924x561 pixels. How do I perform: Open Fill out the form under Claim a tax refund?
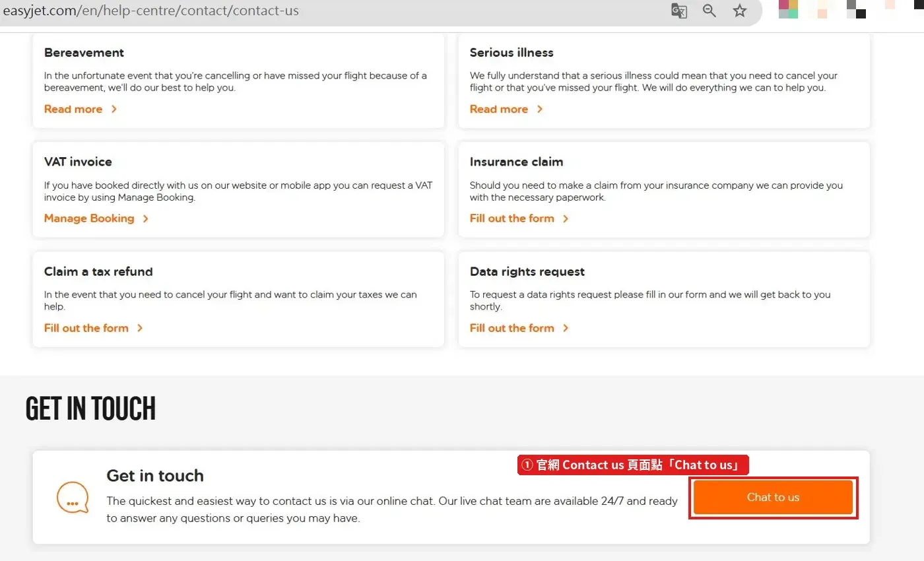click(86, 328)
